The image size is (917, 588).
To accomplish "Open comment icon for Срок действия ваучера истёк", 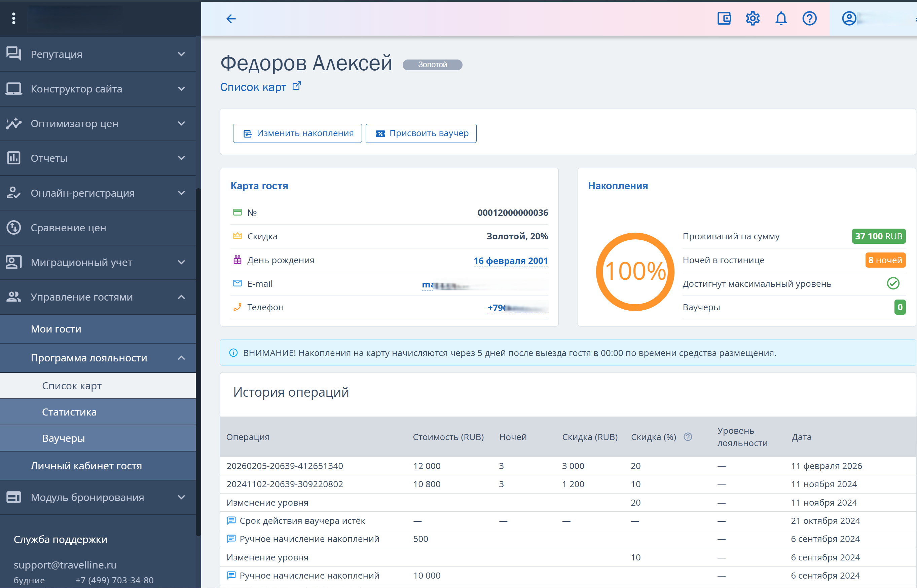I will pyautogui.click(x=231, y=520).
